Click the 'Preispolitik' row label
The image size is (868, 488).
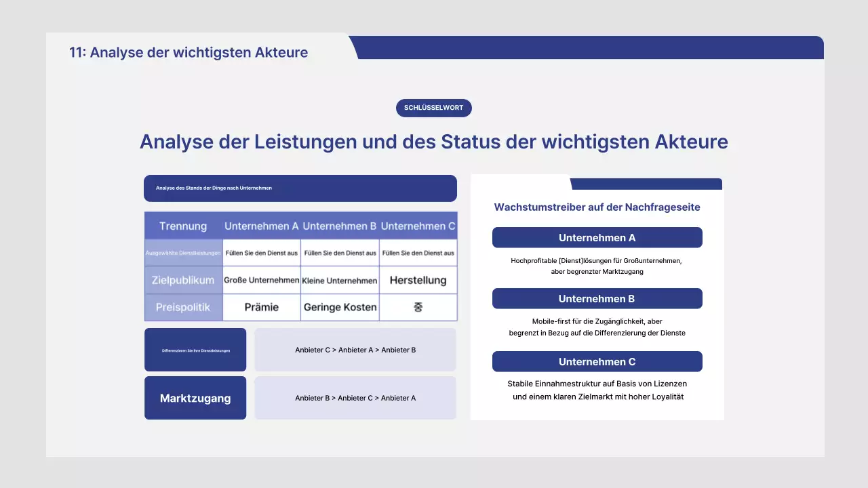pyautogui.click(x=183, y=307)
